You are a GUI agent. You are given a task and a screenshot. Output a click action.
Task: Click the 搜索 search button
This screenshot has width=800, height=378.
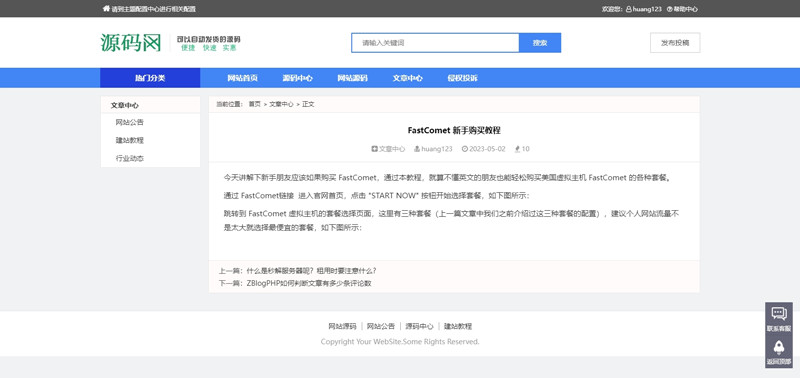point(540,43)
